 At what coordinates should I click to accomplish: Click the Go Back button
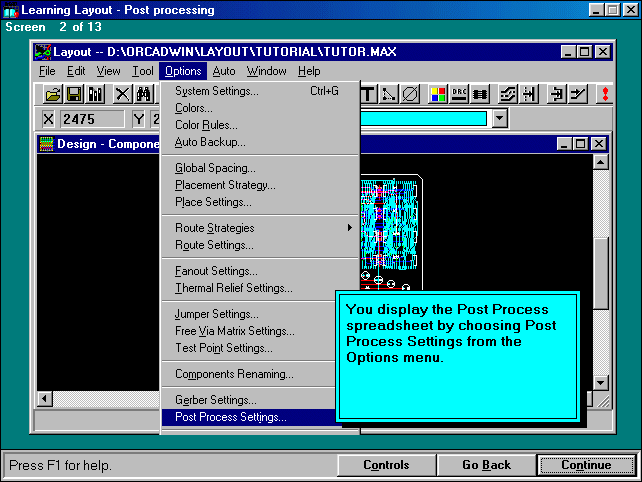point(486,465)
